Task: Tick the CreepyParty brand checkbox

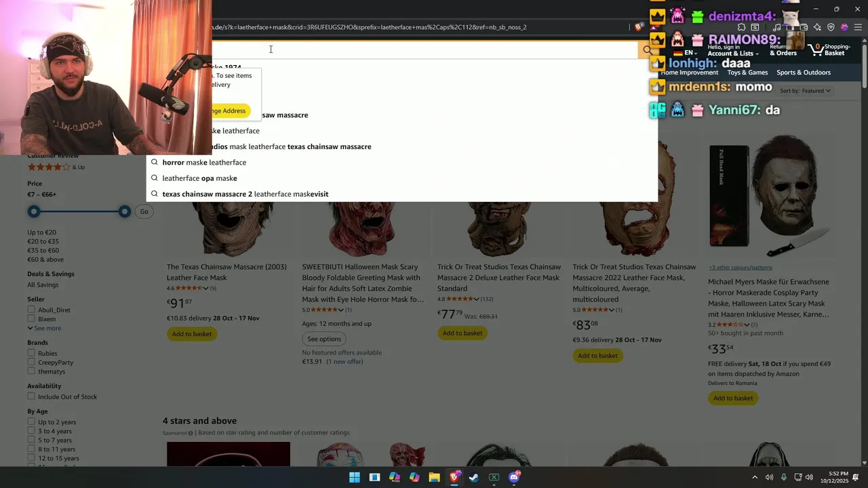Action: pyautogui.click(x=31, y=362)
